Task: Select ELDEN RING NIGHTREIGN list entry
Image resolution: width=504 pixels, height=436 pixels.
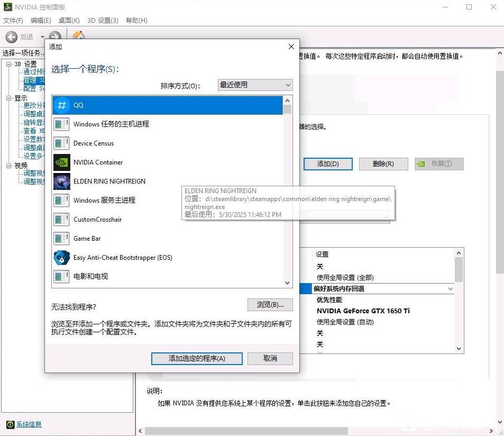Action: click(168, 181)
